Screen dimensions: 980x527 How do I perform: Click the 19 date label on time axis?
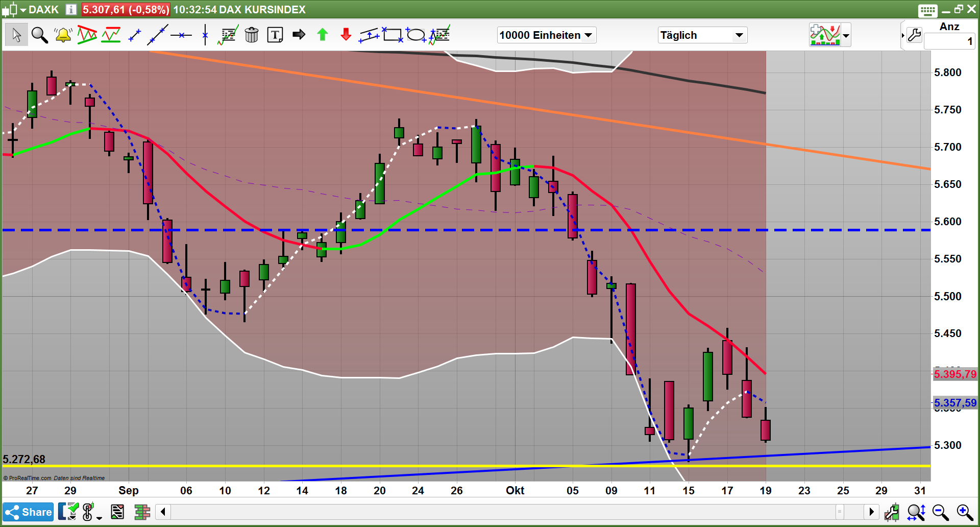pos(766,491)
